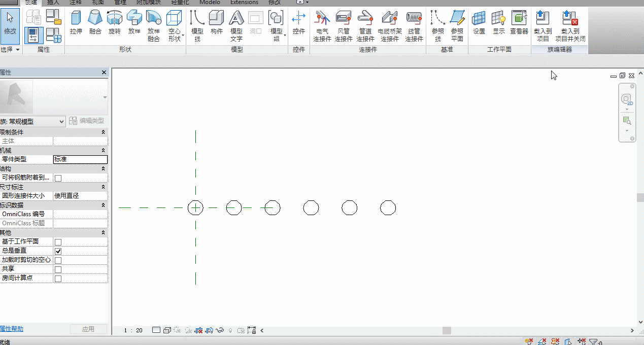Add a 电缆桥架连接件 cable tray connector

point(390,26)
